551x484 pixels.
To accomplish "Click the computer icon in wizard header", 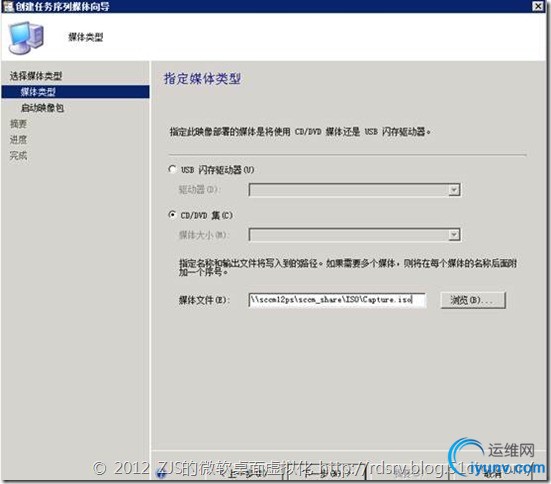I will point(26,37).
